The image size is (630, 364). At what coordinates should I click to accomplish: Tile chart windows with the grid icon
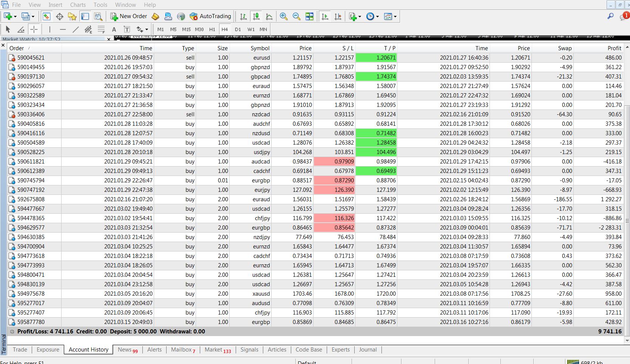coord(309,16)
